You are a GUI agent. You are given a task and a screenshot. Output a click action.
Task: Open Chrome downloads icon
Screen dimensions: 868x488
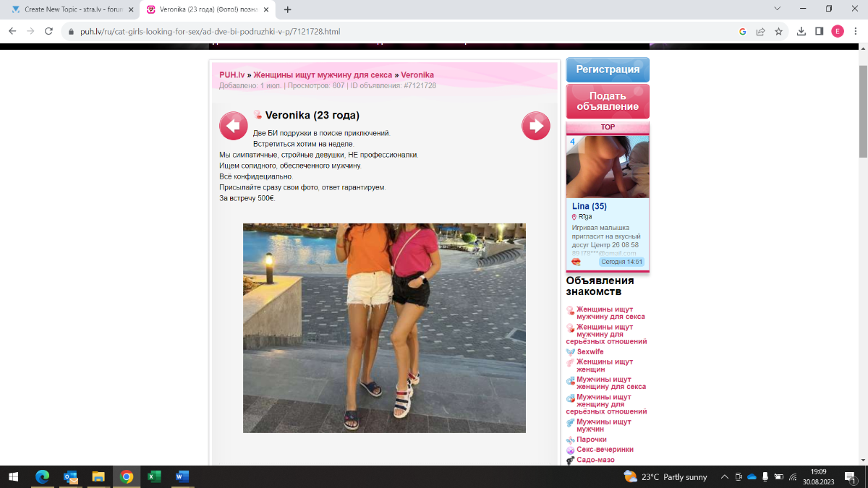point(801,31)
